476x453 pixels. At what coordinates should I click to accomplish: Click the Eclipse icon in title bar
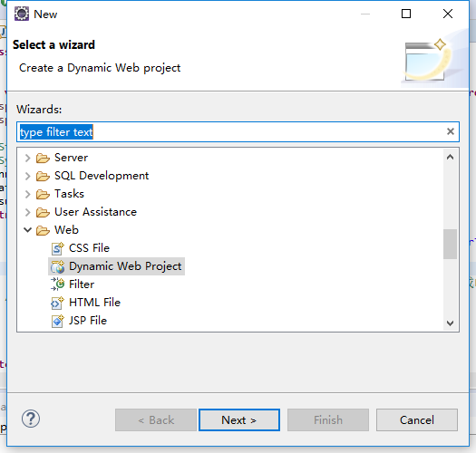(22, 14)
